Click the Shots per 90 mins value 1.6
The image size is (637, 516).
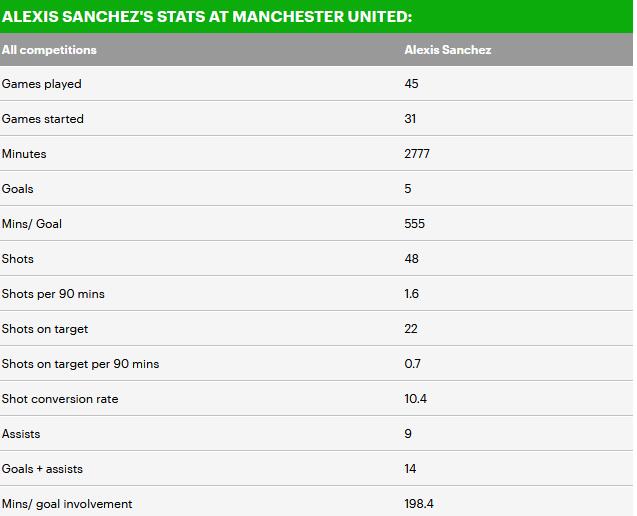click(x=411, y=294)
